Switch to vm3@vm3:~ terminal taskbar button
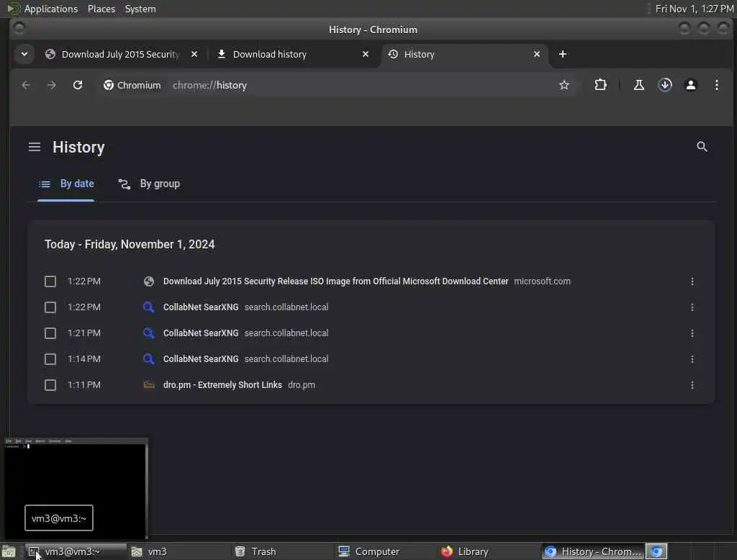This screenshot has width=737, height=560. pos(76,551)
